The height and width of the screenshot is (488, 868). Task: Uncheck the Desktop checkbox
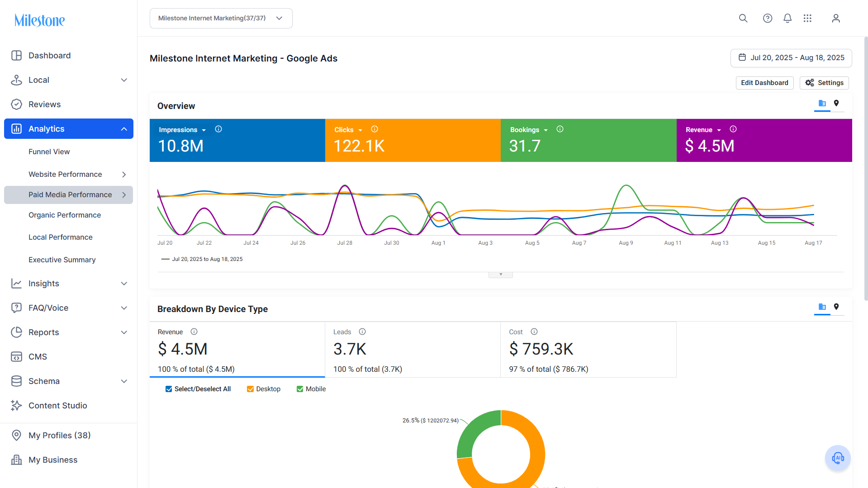[x=250, y=389]
